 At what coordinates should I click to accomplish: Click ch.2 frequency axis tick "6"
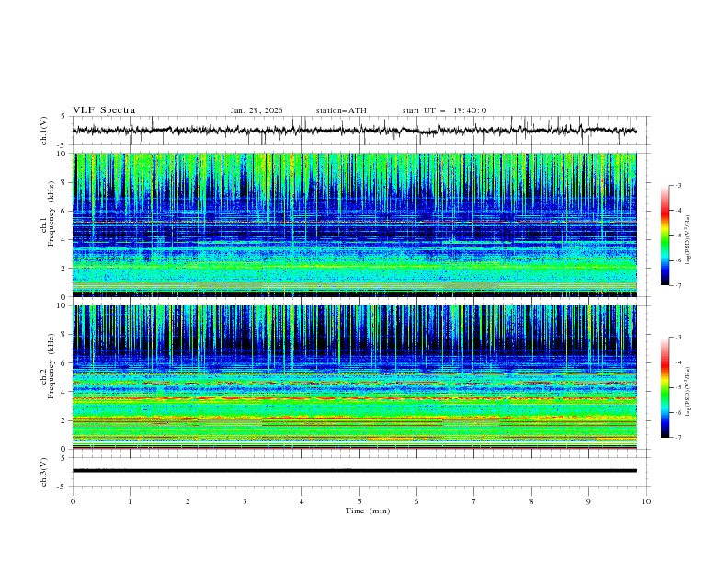(63, 363)
